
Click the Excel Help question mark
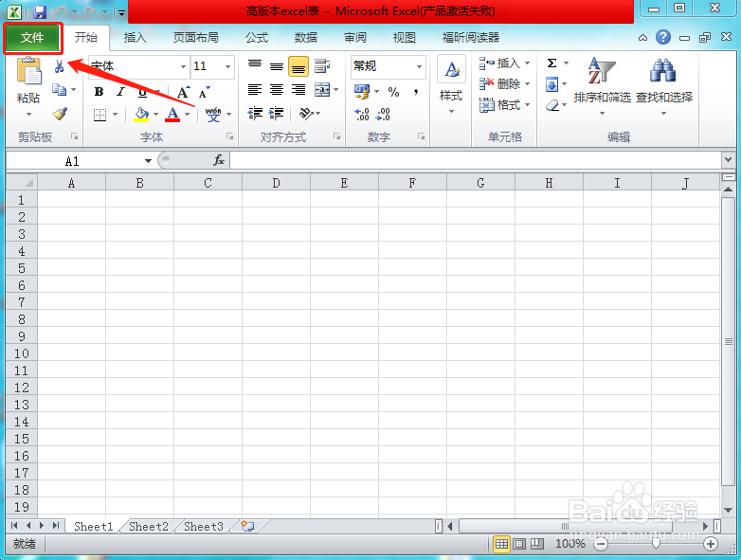point(663,37)
